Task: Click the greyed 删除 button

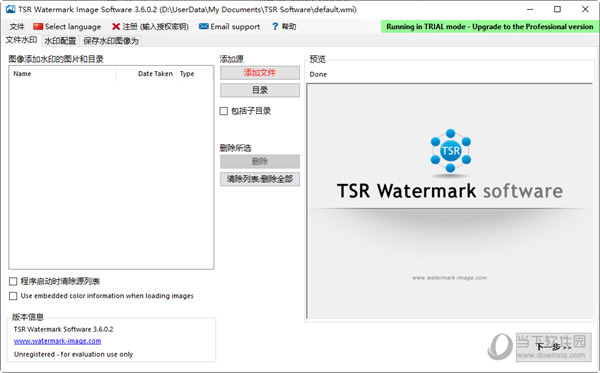Action: click(x=260, y=161)
